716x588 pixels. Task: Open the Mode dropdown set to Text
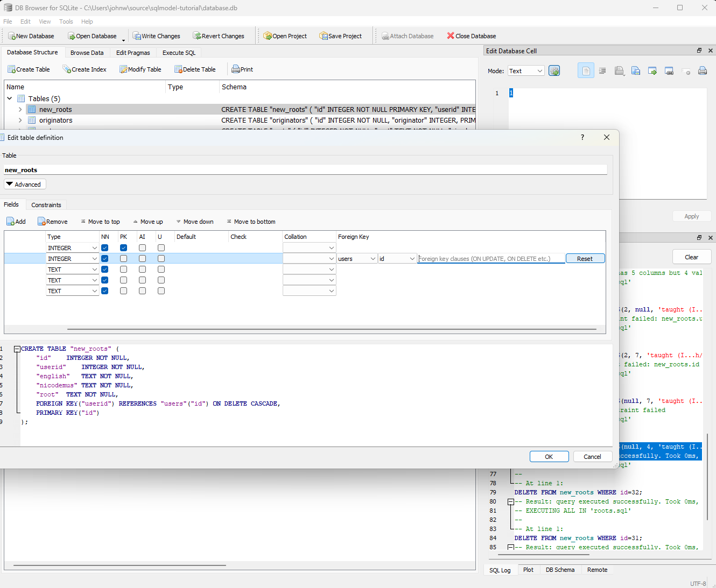click(526, 71)
